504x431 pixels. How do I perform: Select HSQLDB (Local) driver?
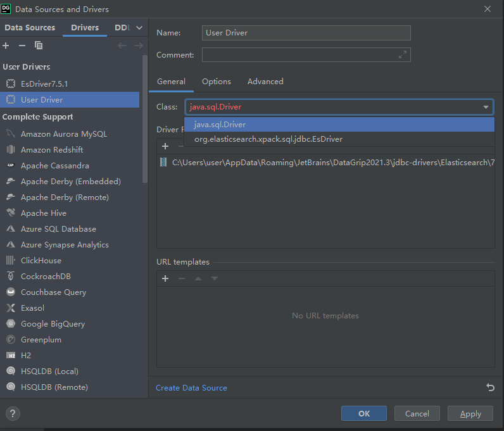(x=70, y=372)
